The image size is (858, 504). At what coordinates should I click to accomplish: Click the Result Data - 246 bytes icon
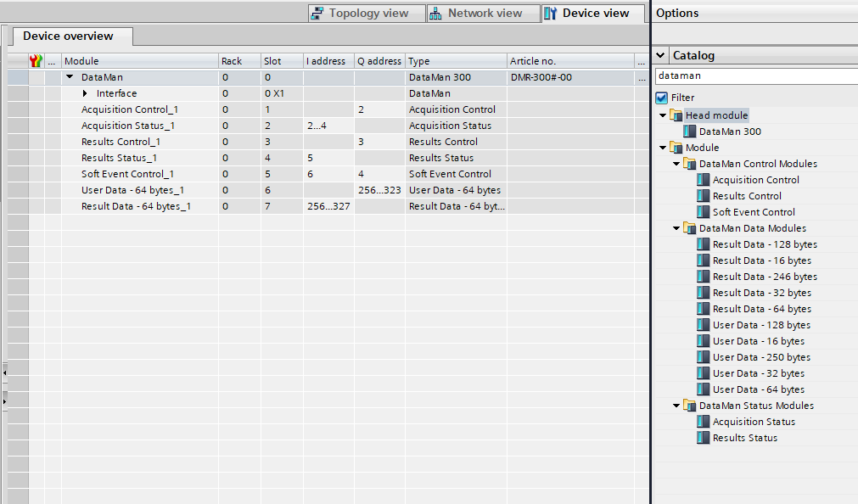703,277
